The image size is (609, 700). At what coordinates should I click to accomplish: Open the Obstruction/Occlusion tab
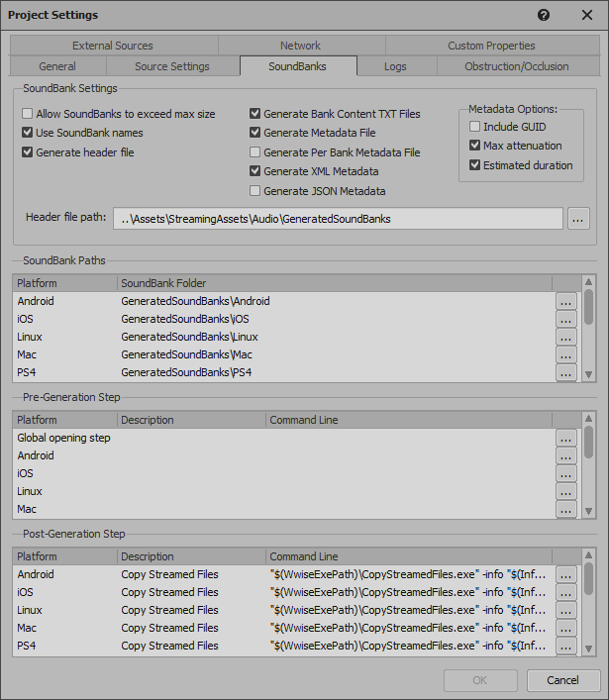click(x=517, y=66)
